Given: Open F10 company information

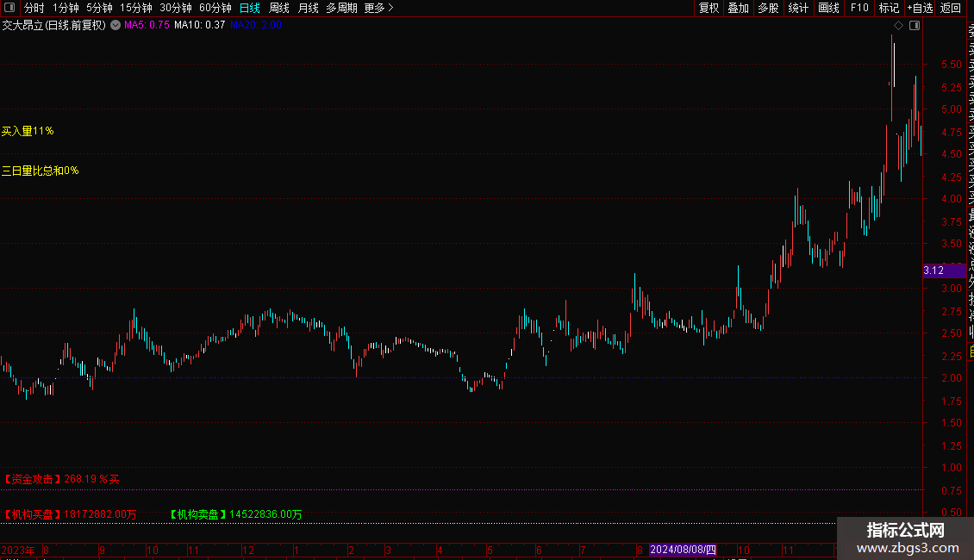Looking at the screenshot, I should [859, 8].
